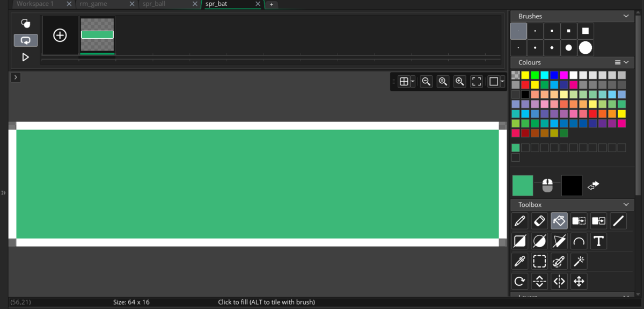644x309 pixels.
Task: Select the Line tool
Action: click(x=618, y=221)
